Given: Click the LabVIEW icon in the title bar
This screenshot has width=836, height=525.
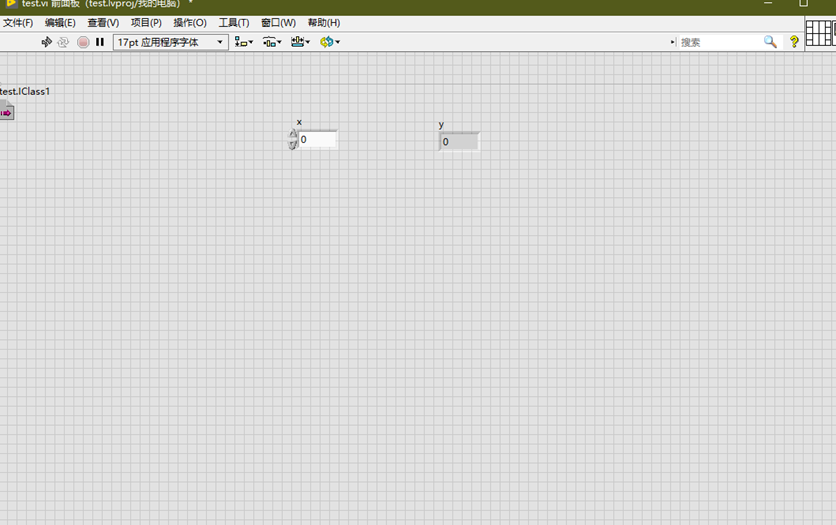Looking at the screenshot, I should pos(11,3).
